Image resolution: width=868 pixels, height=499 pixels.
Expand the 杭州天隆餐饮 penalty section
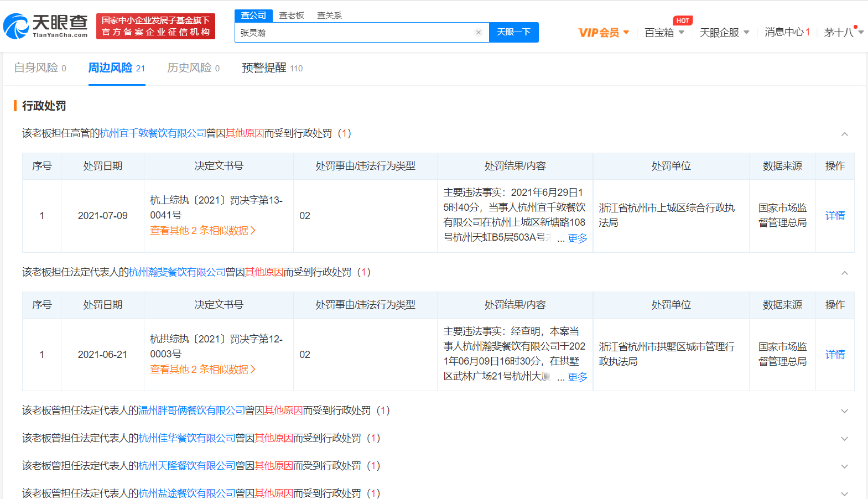point(845,466)
